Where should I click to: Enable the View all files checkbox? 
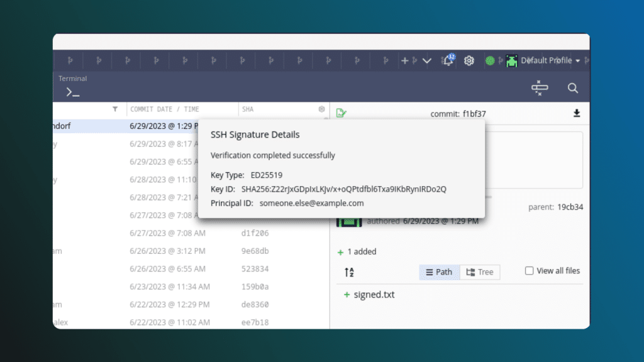(x=530, y=271)
